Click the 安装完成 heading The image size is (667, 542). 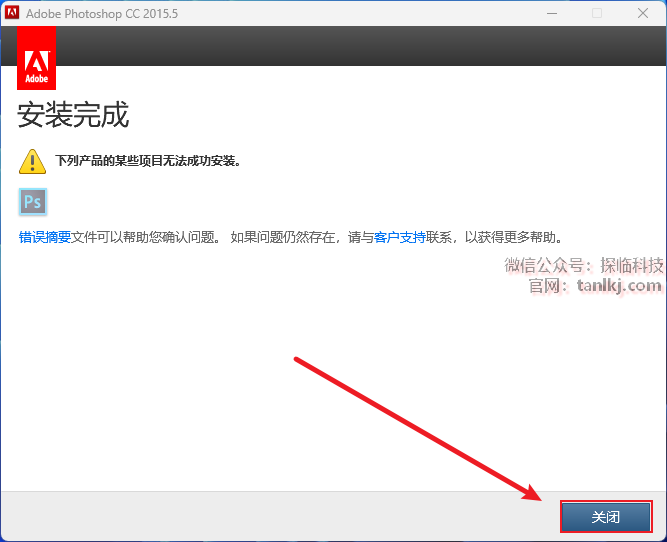pyautogui.click(x=73, y=114)
